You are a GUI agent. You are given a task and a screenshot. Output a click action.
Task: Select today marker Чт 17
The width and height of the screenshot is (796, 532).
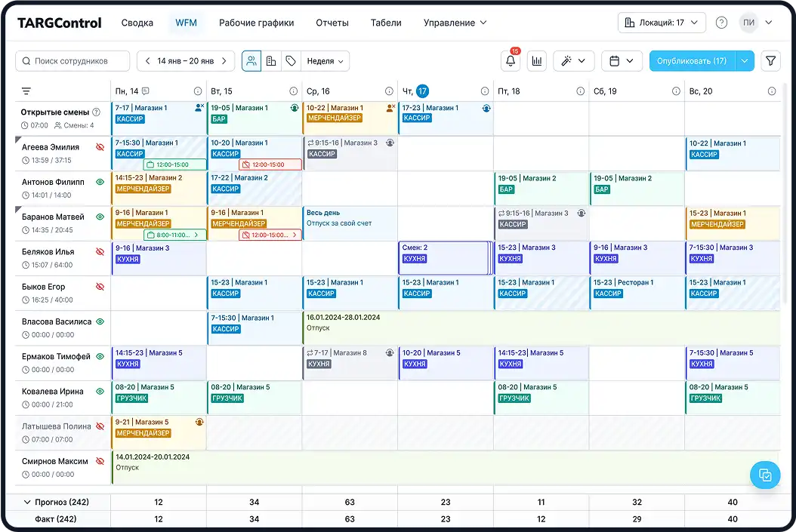[422, 91]
